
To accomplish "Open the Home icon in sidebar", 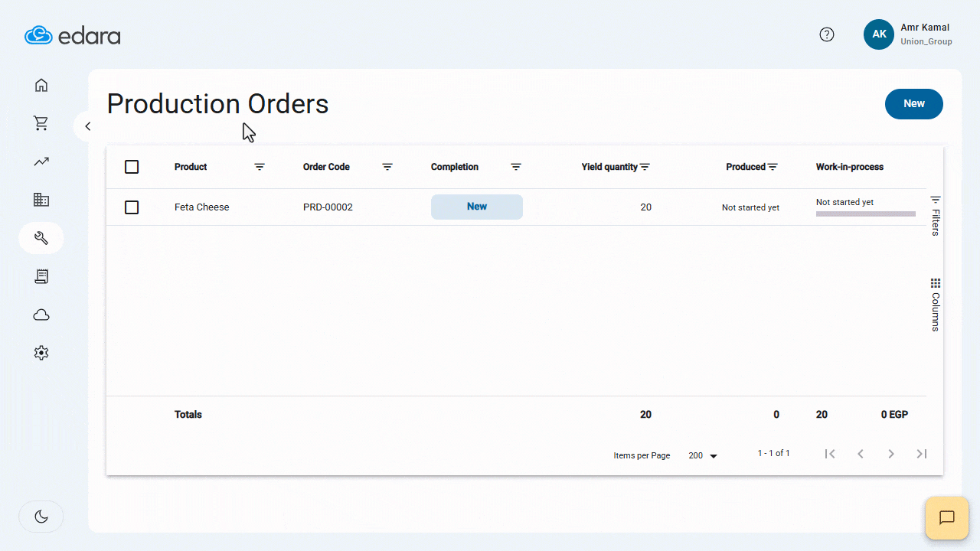I will point(41,85).
